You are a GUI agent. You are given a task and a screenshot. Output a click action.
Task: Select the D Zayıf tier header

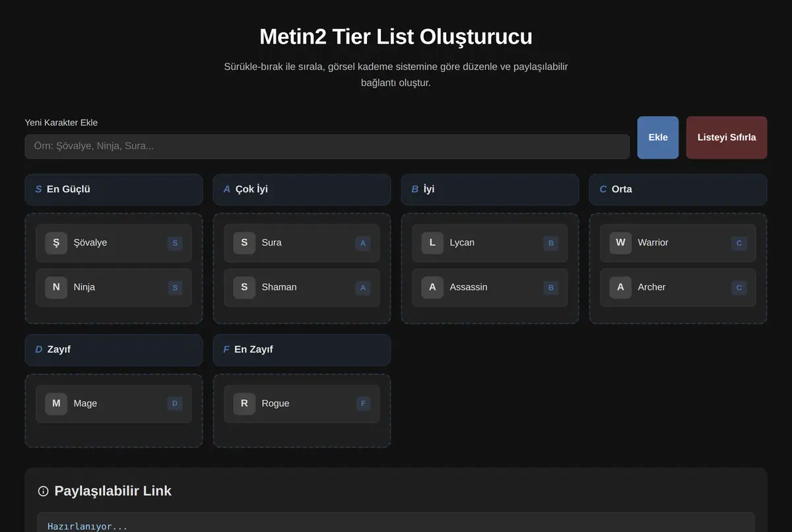coord(114,350)
